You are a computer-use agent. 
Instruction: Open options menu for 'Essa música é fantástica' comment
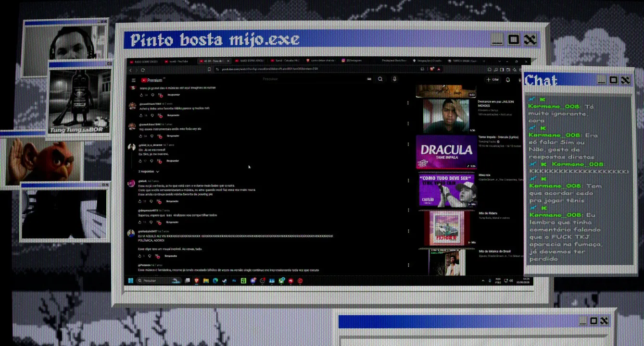pos(408,265)
